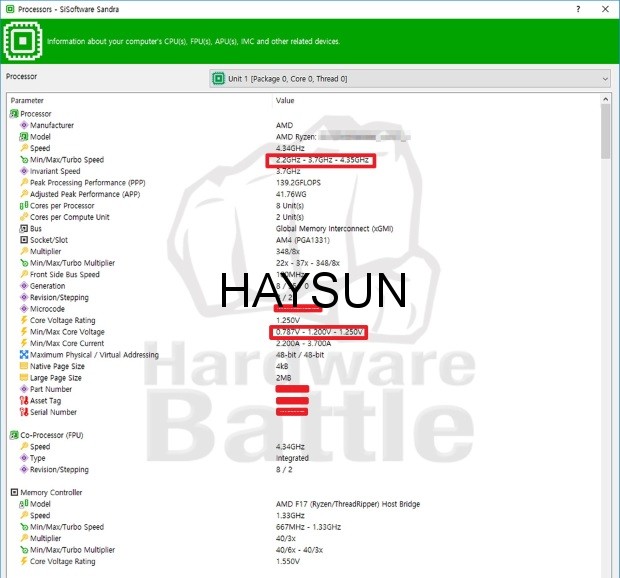The height and width of the screenshot is (578, 620).
Task: Select the Asset Tag icon
Action: click(x=24, y=400)
